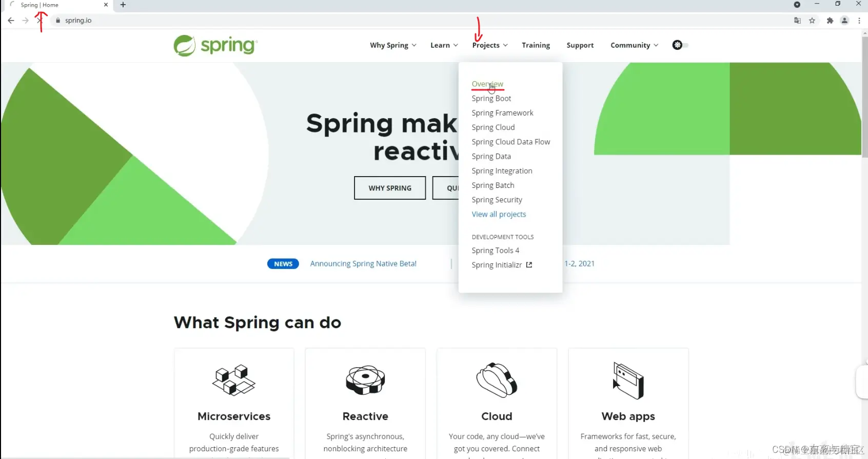The width and height of the screenshot is (868, 459).
Task: Go back with browser back arrow
Action: (11, 21)
